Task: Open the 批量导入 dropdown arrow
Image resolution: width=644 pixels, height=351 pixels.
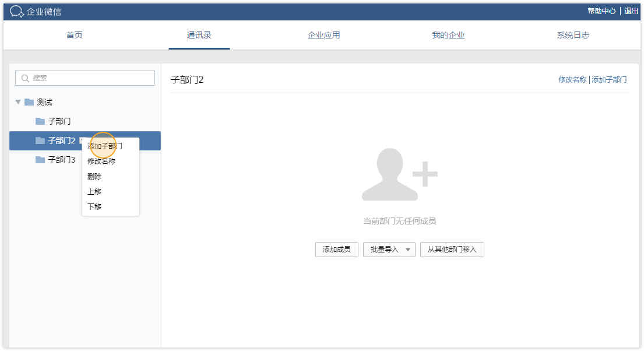Action: click(408, 250)
